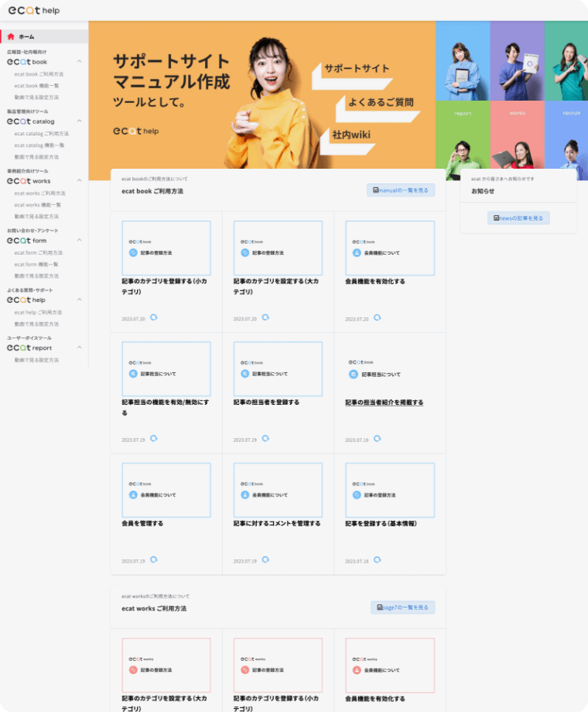Collapse the ecat catalog sidebar section

click(x=80, y=121)
